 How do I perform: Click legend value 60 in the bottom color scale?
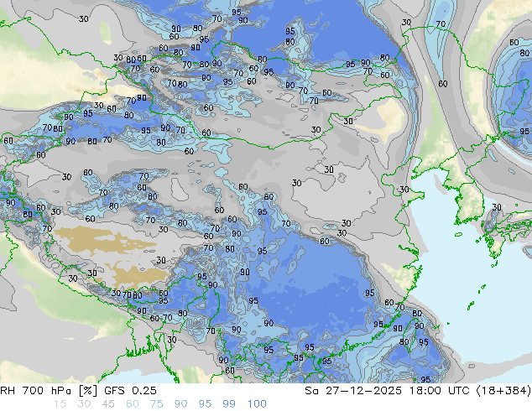click(x=133, y=404)
